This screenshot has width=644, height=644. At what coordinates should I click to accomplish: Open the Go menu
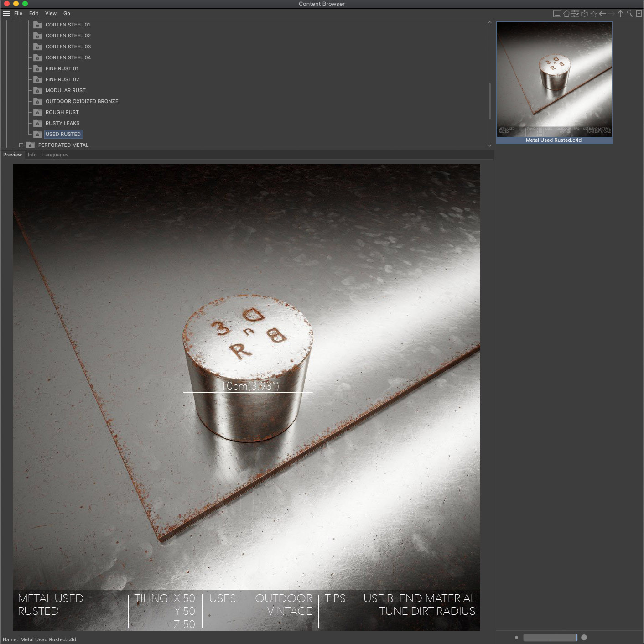tap(67, 14)
